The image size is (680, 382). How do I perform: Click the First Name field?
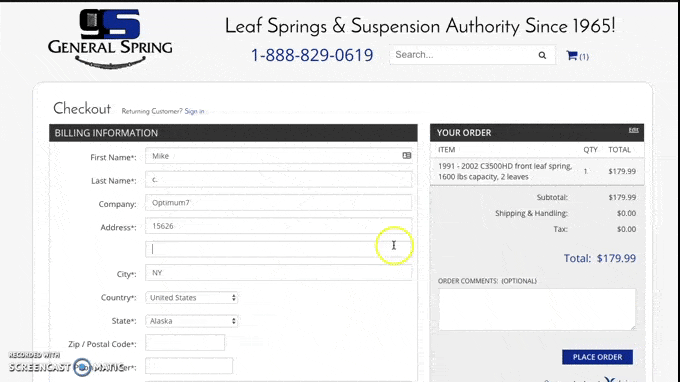278,156
